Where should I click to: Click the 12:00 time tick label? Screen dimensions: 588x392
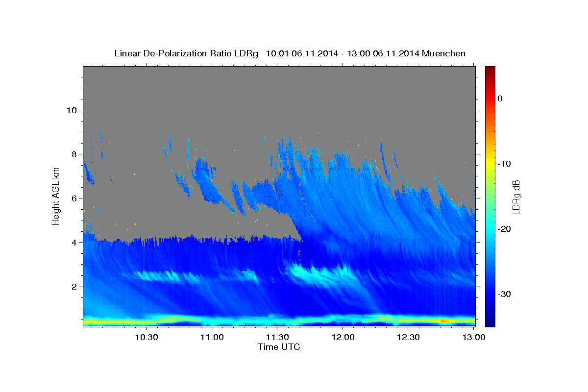click(x=343, y=337)
